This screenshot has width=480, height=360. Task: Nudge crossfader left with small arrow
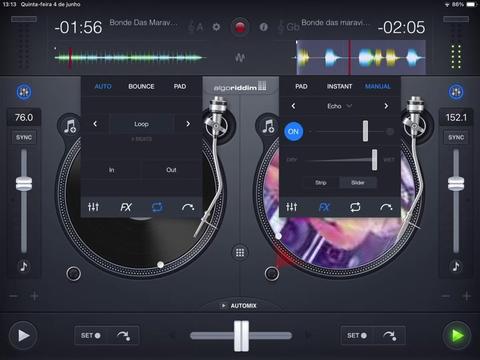172,335
